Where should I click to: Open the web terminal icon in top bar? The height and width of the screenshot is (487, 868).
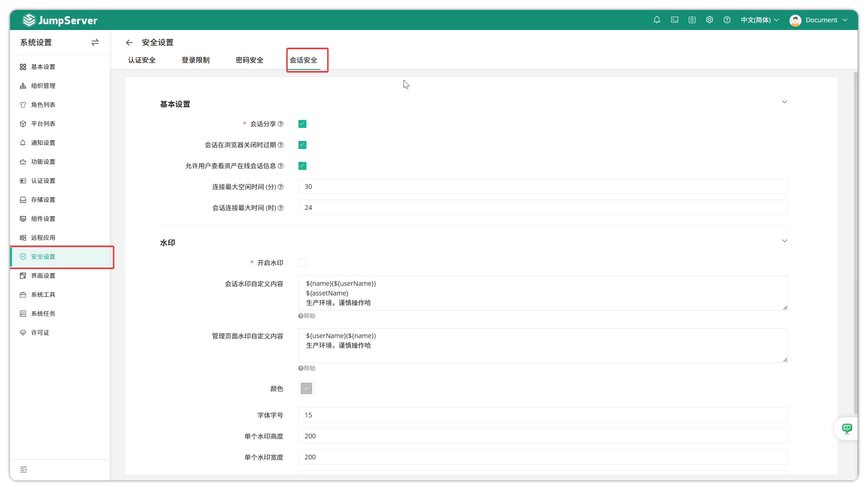(674, 20)
